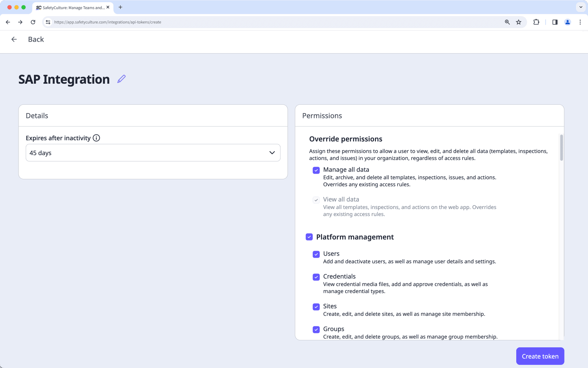Open the zoom search icon in the address bar
The height and width of the screenshot is (368, 588).
[x=507, y=22]
